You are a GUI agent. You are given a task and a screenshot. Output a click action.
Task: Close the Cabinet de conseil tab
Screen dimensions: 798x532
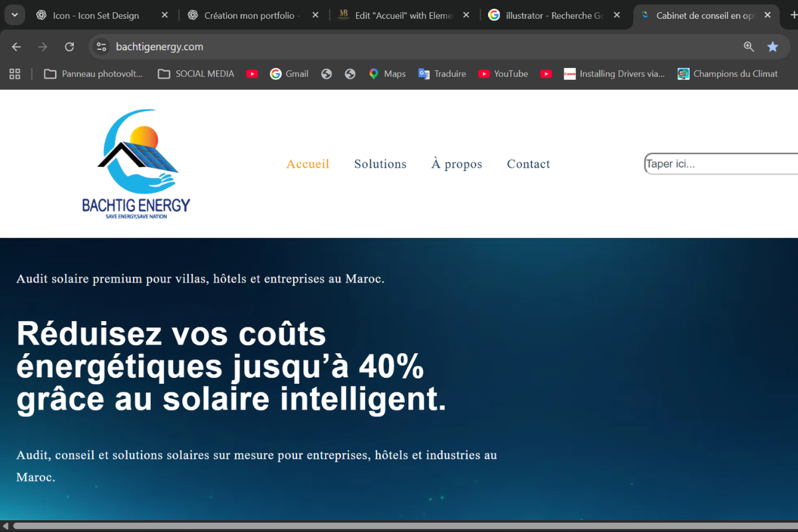coord(767,15)
